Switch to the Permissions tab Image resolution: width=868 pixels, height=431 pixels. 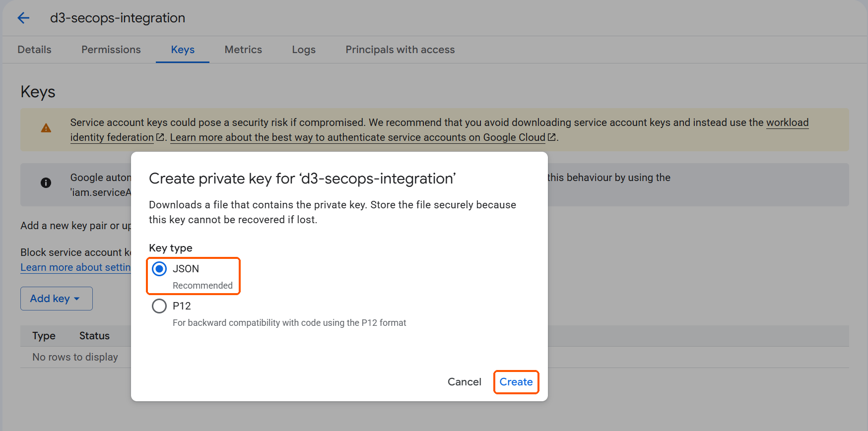111,50
